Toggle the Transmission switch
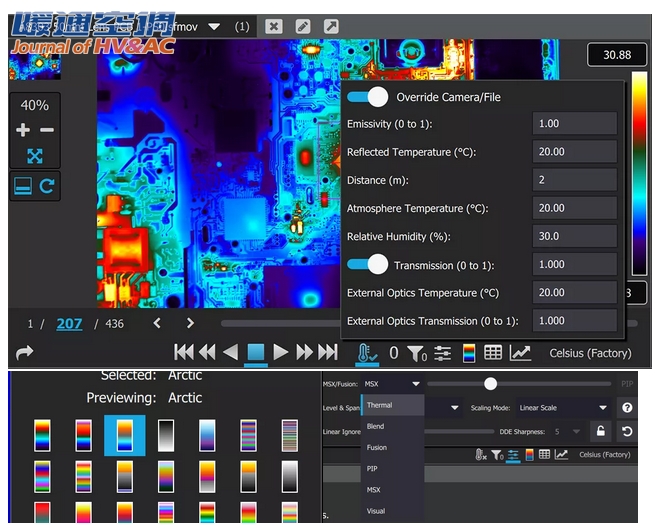Image resolution: width=665 pixels, height=531 pixels. [367, 264]
